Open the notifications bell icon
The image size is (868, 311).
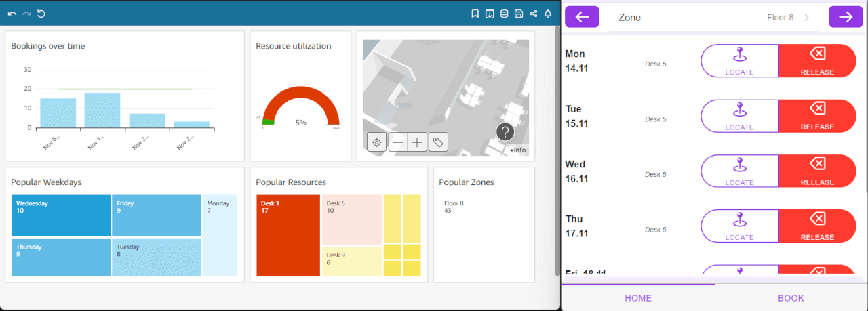pyautogui.click(x=548, y=14)
